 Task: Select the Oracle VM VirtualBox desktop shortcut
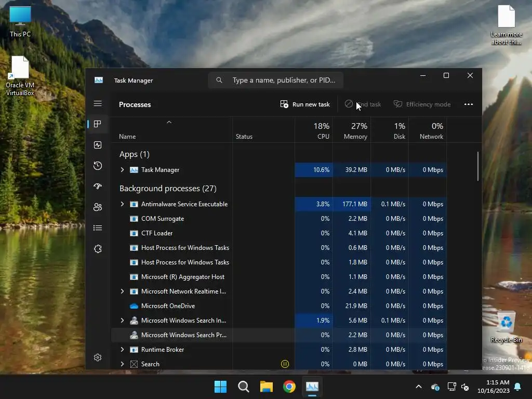point(20,76)
